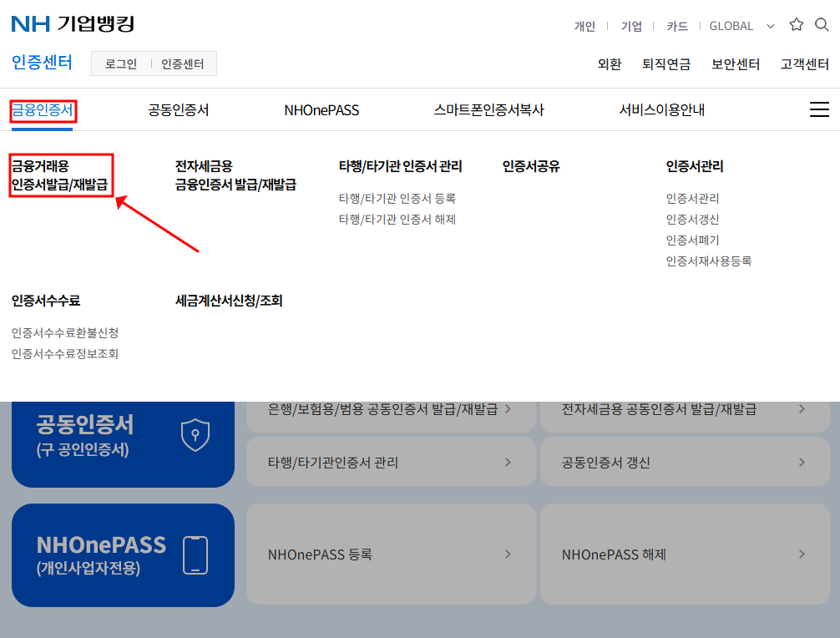Click the NHOnePASS 등록 tile
Viewport: 840px width, 638px height.
pos(391,554)
